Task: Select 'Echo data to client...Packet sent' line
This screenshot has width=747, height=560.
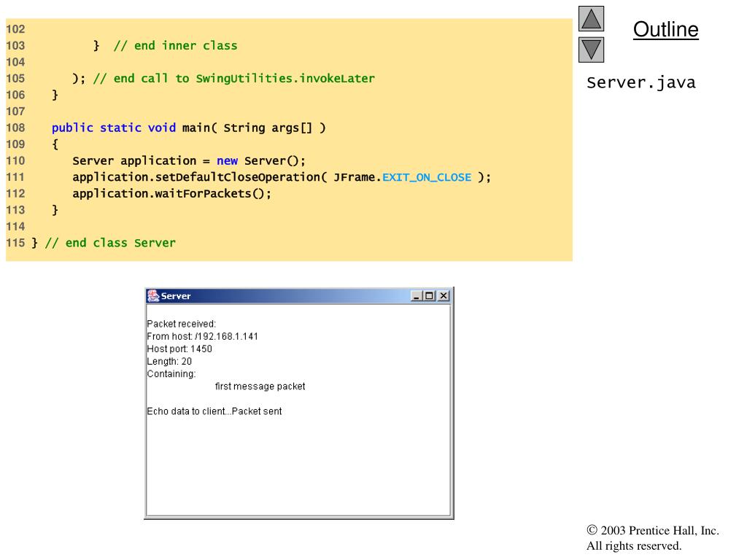Action: click(214, 411)
